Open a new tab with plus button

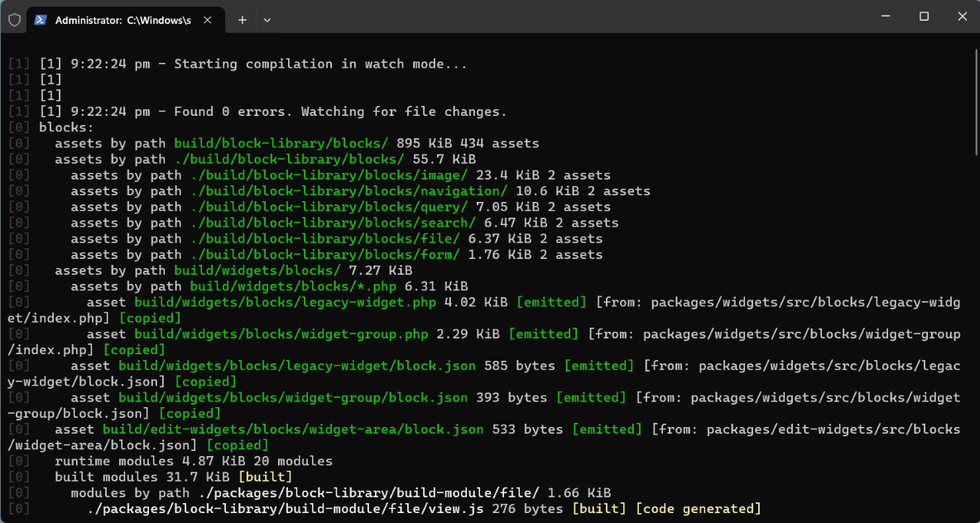(x=243, y=20)
